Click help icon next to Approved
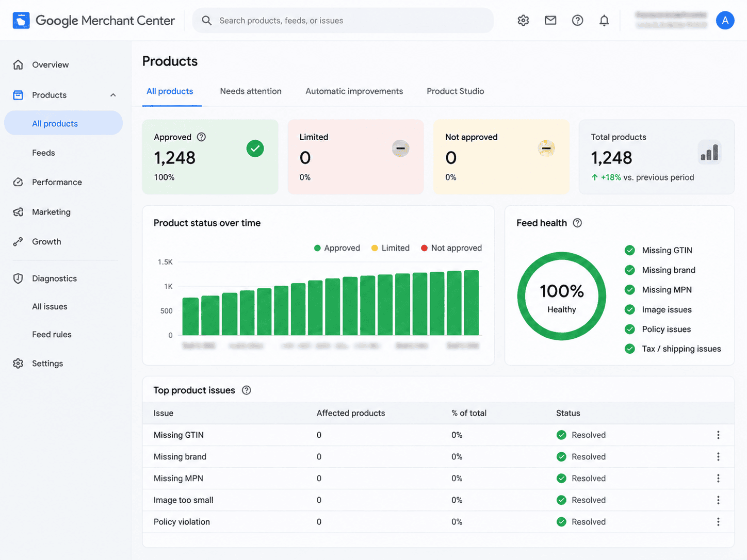This screenshot has height=560, width=747. (x=202, y=137)
